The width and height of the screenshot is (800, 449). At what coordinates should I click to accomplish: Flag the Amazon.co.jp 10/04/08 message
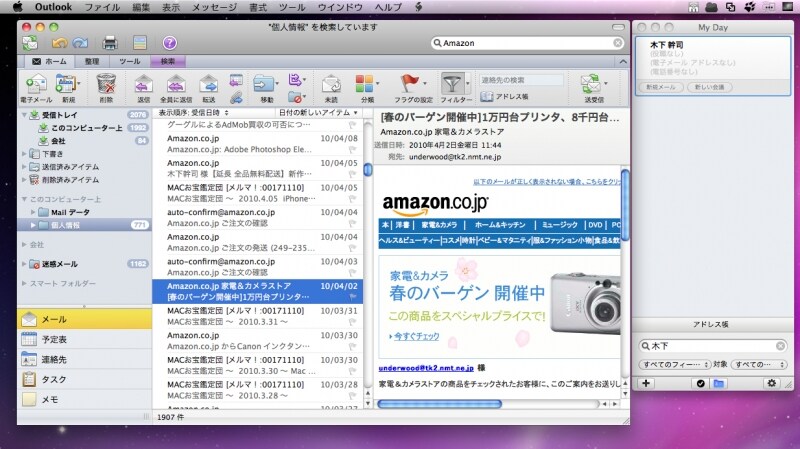coord(352,149)
